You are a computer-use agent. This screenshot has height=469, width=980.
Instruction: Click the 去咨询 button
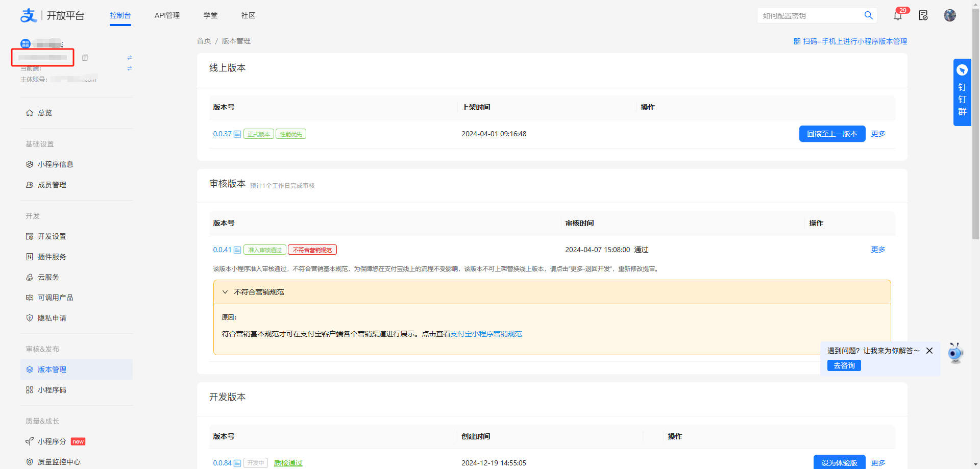[x=844, y=365]
